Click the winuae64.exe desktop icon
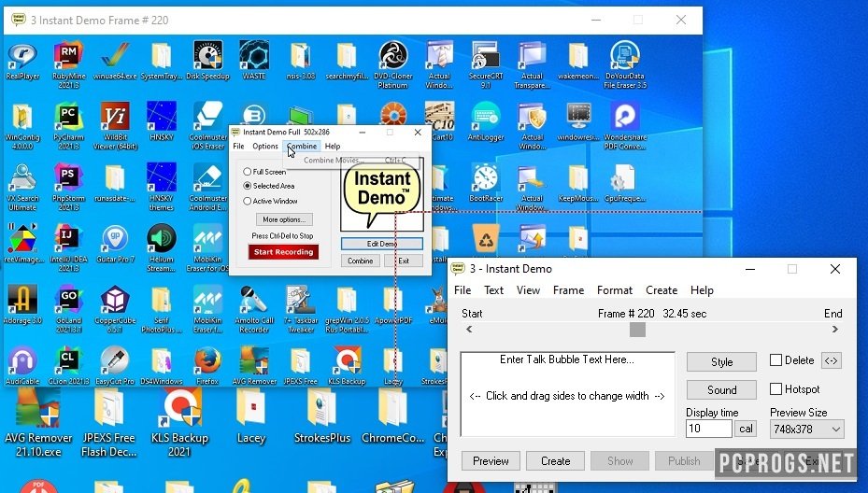Screen dimensions: 868x493 click(x=115, y=61)
